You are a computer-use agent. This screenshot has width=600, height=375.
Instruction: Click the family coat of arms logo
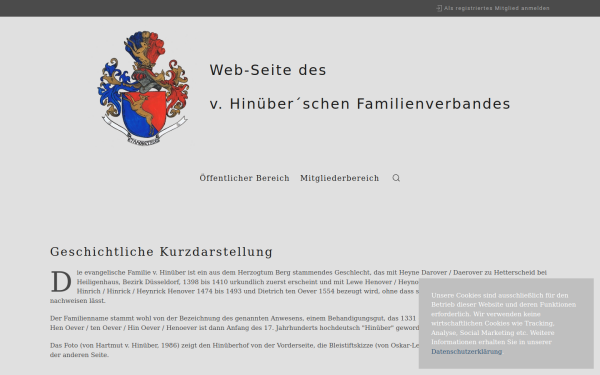point(143,88)
